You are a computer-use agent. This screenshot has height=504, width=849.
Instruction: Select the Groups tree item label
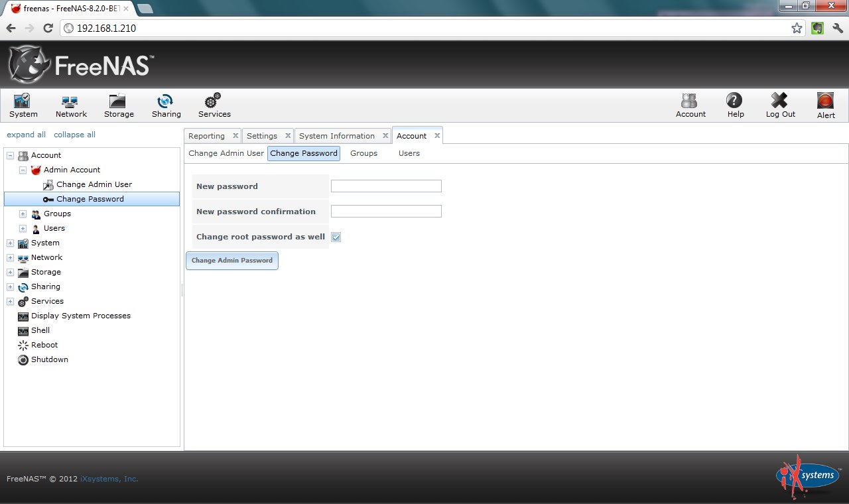[57, 214]
